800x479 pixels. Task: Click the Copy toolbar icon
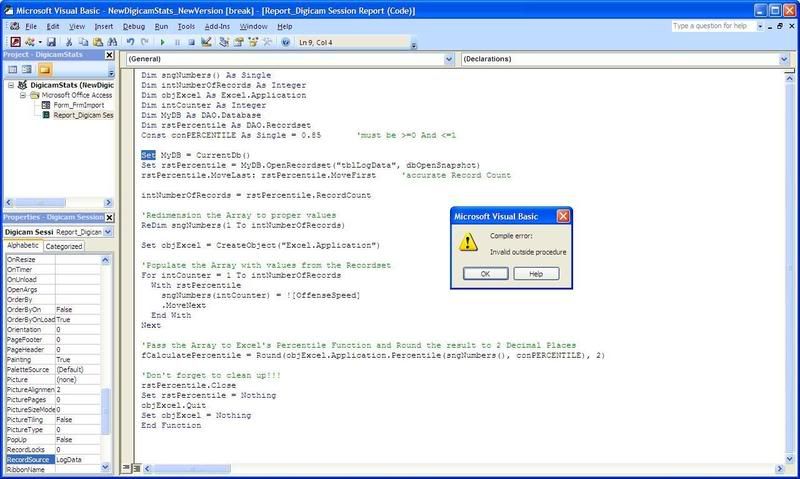click(x=84, y=42)
